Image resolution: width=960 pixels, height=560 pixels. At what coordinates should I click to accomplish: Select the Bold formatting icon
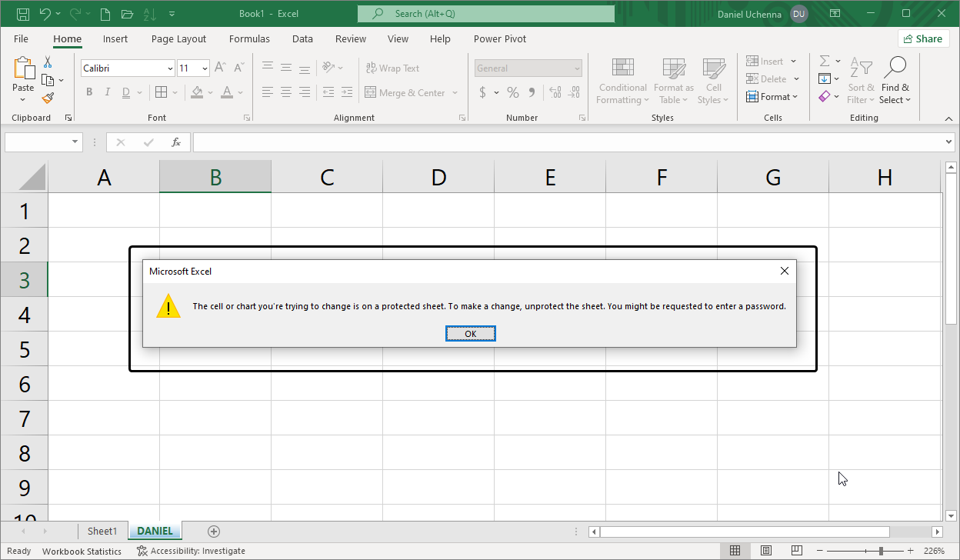(x=88, y=92)
